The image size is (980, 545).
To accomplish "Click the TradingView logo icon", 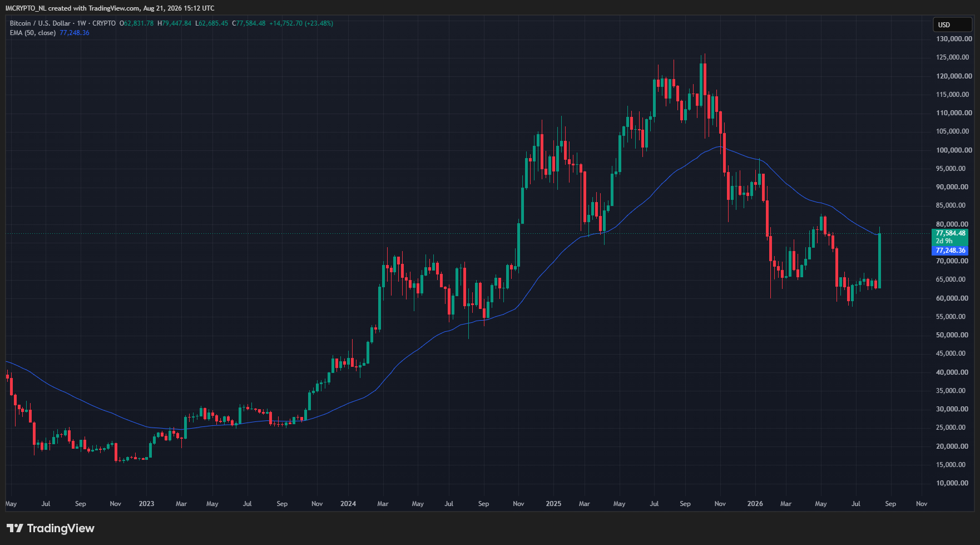I will (15, 528).
